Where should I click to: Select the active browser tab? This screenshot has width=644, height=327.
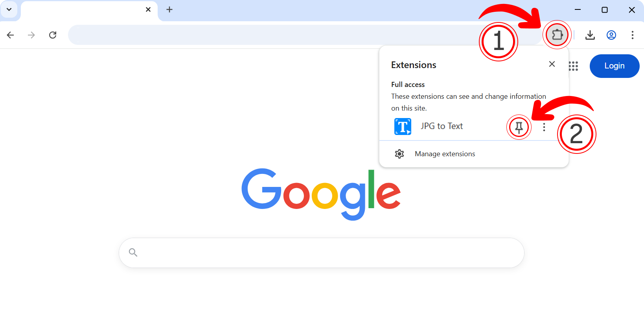click(89, 11)
